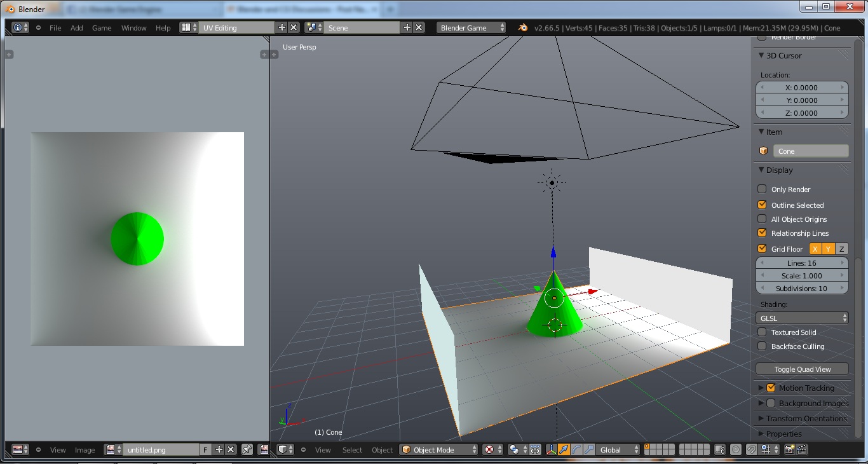Click the OpenGL render animation clapper icon
Viewport: 868px width, 464px height.
tap(802, 449)
